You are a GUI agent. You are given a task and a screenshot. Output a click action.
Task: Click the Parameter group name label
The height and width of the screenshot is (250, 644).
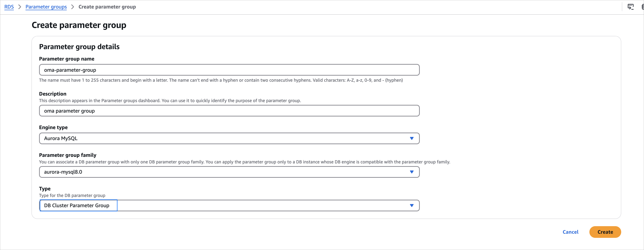66,59
